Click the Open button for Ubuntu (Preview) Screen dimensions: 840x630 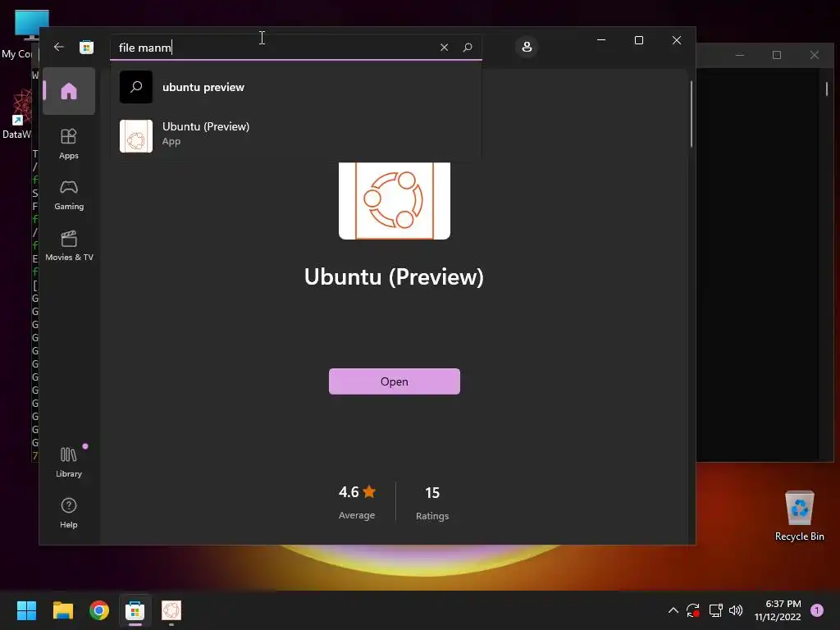(x=395, y=381)
